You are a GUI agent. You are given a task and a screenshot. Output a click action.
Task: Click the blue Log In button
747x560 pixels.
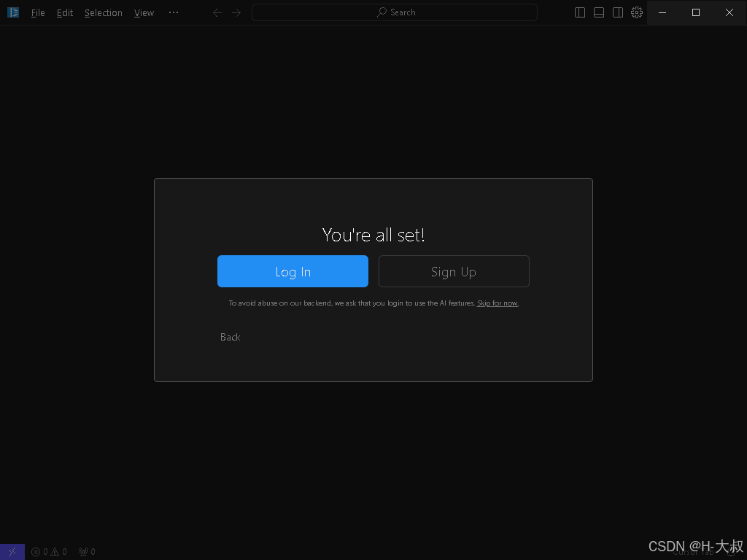pos(293,271)
